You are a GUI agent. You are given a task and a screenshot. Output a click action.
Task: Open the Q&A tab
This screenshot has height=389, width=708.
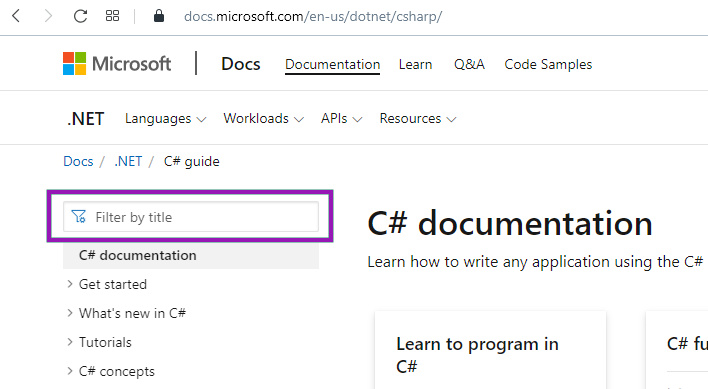[x=469, y=65]
